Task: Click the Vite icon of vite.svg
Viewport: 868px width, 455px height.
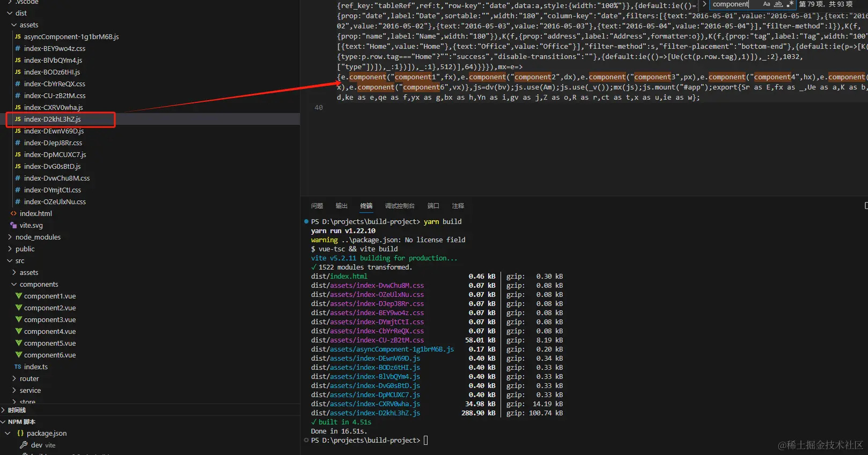Action: pos(14,225)
